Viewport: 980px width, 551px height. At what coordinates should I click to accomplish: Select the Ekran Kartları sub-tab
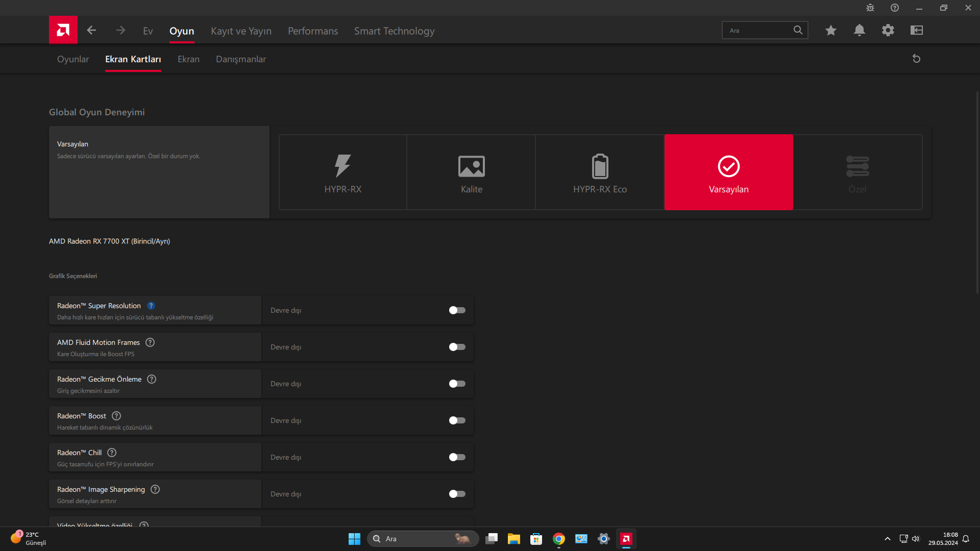[133, 59]
